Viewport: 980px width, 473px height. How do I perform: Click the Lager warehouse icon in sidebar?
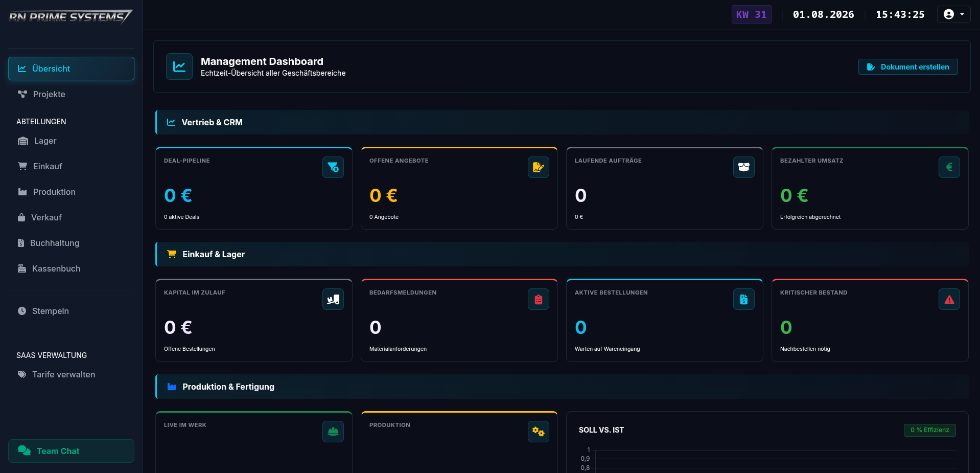click(x=23, y=141)
